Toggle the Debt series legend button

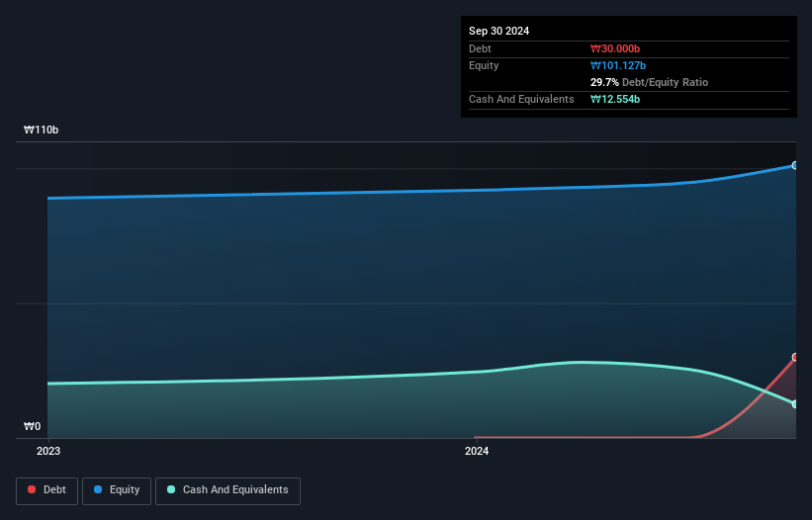(x=47, y=490)
